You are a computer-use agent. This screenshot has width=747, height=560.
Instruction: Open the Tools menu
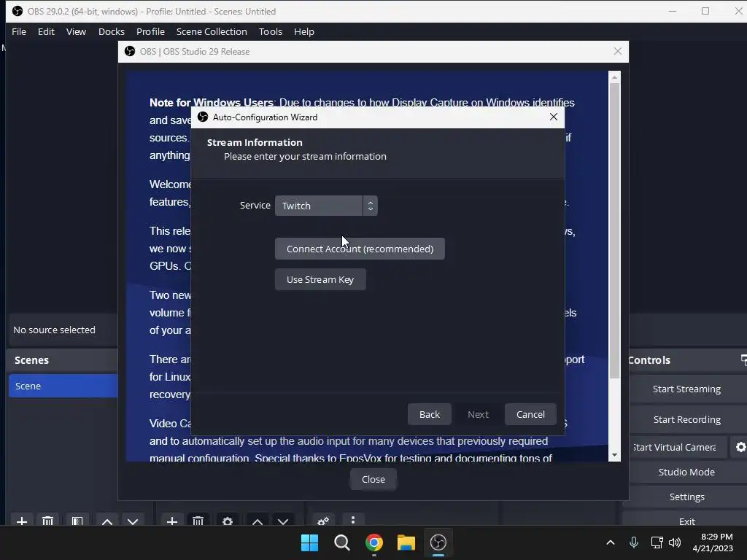tap(271, 32)
